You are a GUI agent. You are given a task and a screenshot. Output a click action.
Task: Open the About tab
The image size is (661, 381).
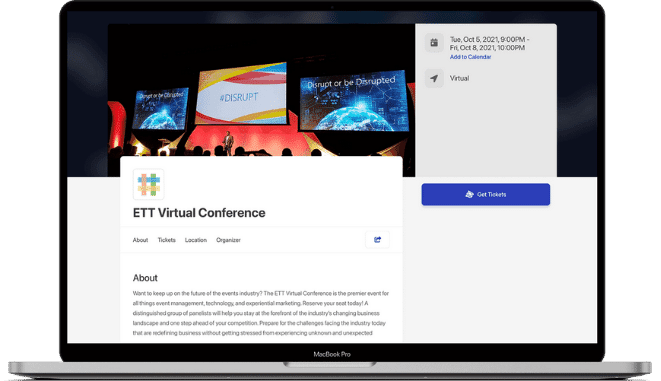point(140,240)
